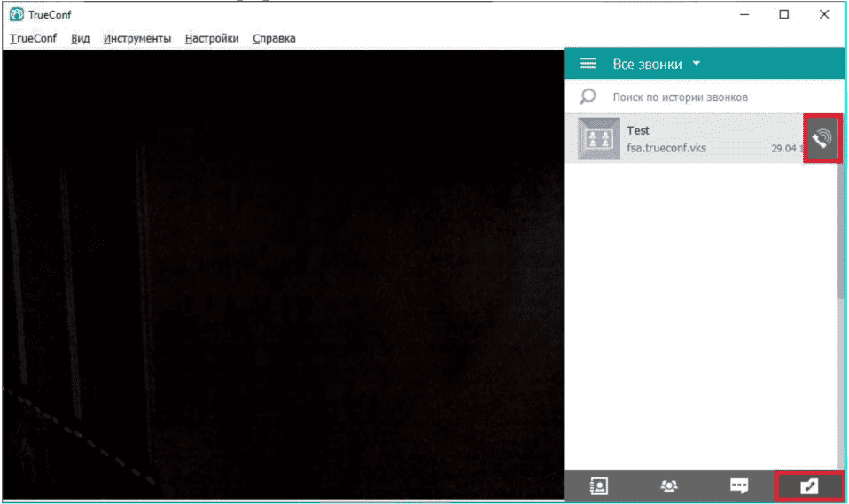Switch to the address book tab

[599, 485]
